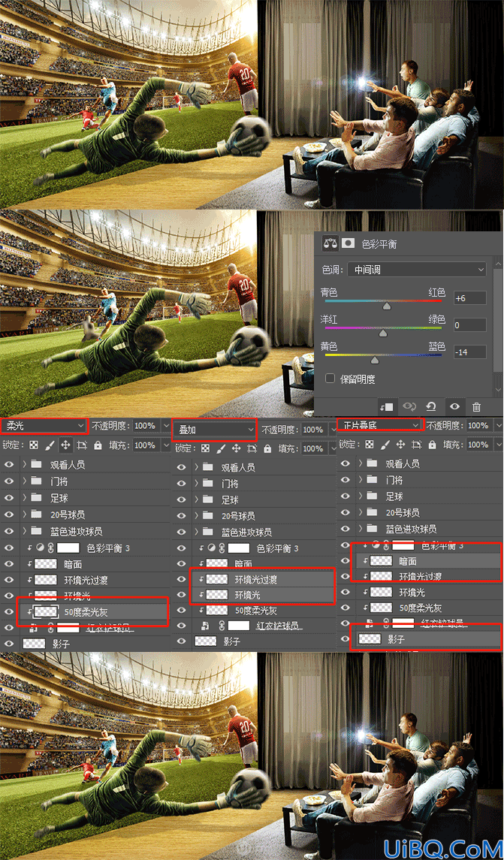
Task: Click lock all padlock in 正片叠底 layers panel
Action: tap(433, 444)
